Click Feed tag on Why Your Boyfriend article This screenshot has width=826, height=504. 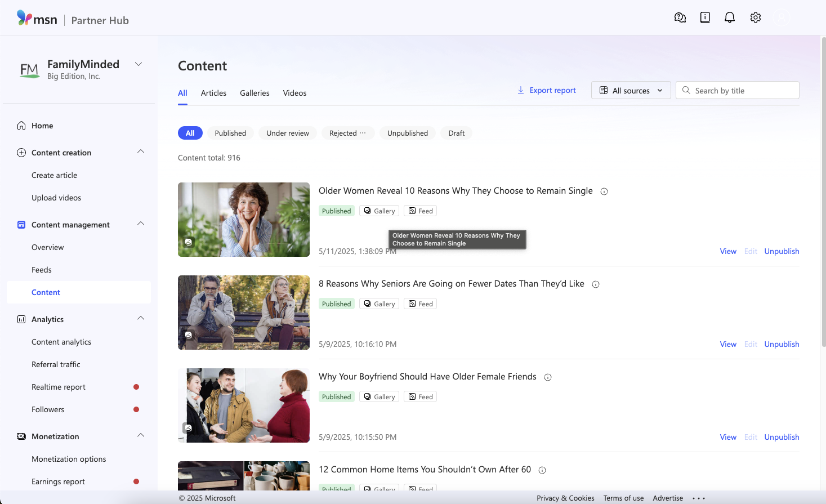[x=420, y=396]
